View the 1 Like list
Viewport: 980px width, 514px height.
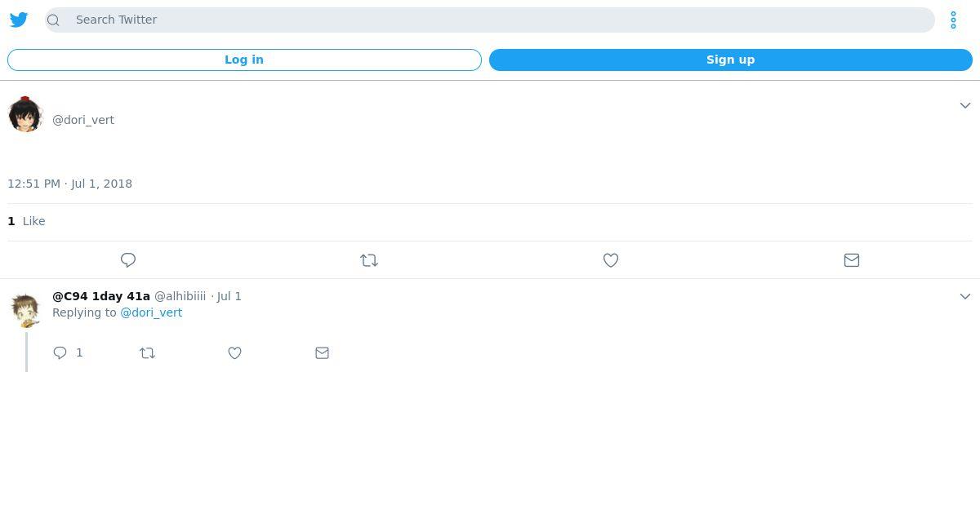pyautogui.click(x=26, y=221)
